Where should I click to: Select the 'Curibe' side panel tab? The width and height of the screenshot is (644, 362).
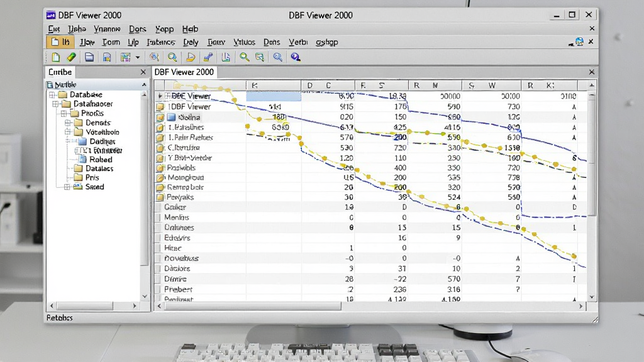tap(60, 72)
